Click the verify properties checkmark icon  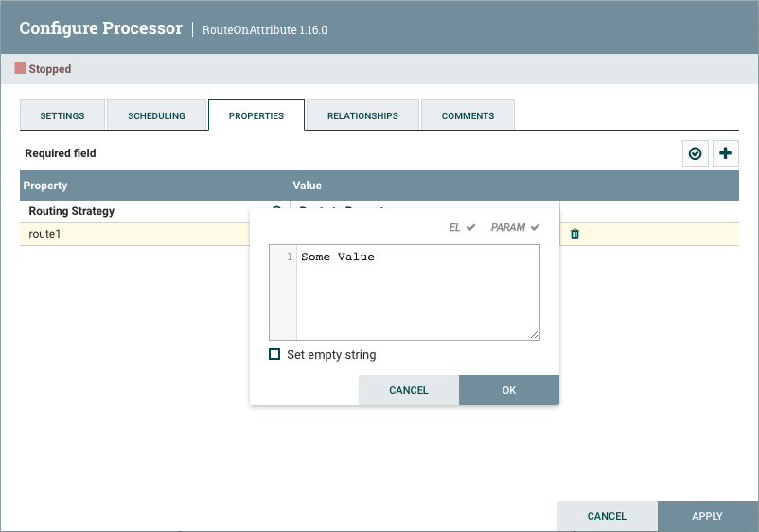[696, 153]
